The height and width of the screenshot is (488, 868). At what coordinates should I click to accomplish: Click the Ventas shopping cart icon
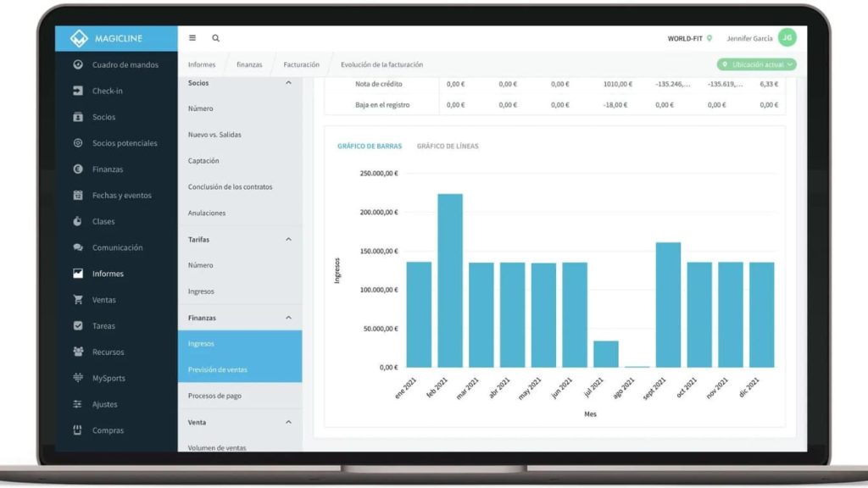pyautogui.click(x=78, y=300)
